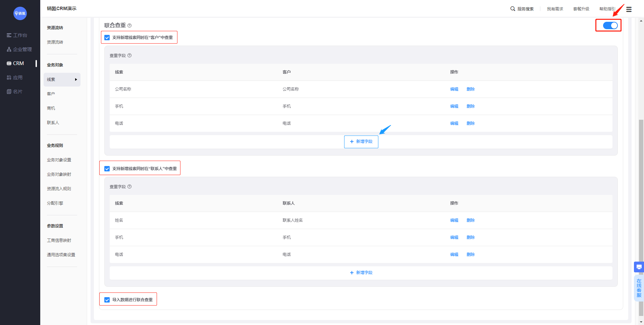This screenshot has width=644, height=325.
Task: Open 名片 business card sidebar item
Action: (15, 92)
